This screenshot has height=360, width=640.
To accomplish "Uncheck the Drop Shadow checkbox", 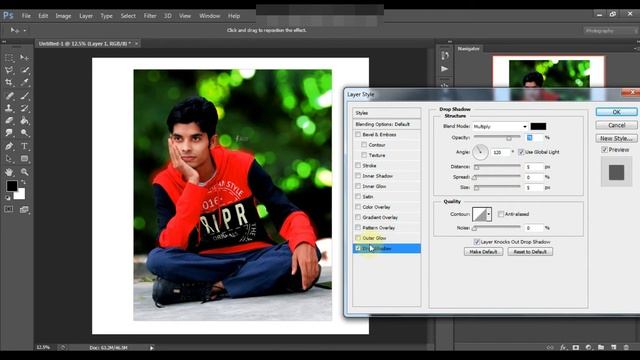I will coord(358,248).
